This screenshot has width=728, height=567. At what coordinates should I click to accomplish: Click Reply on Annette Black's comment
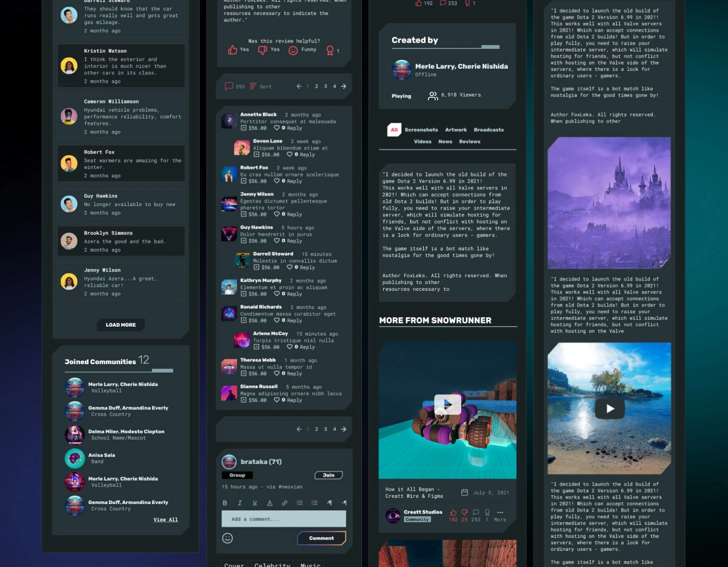[x=294, y=128]
